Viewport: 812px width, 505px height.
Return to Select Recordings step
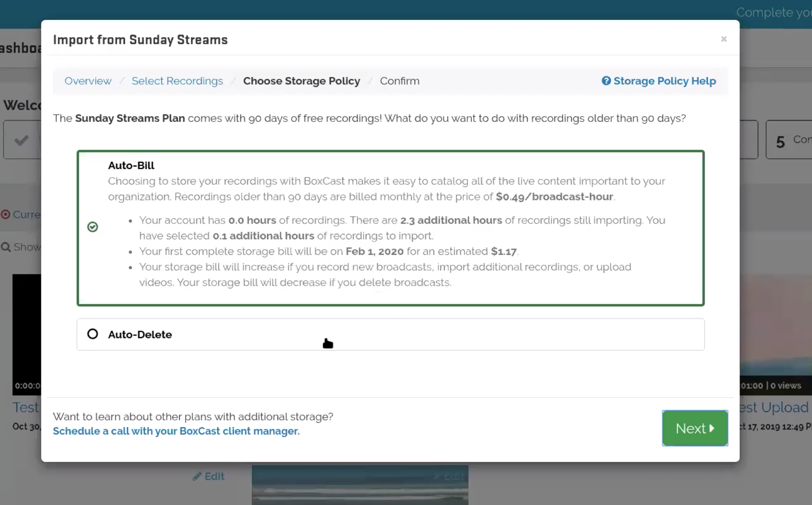(x=177, y=81)
